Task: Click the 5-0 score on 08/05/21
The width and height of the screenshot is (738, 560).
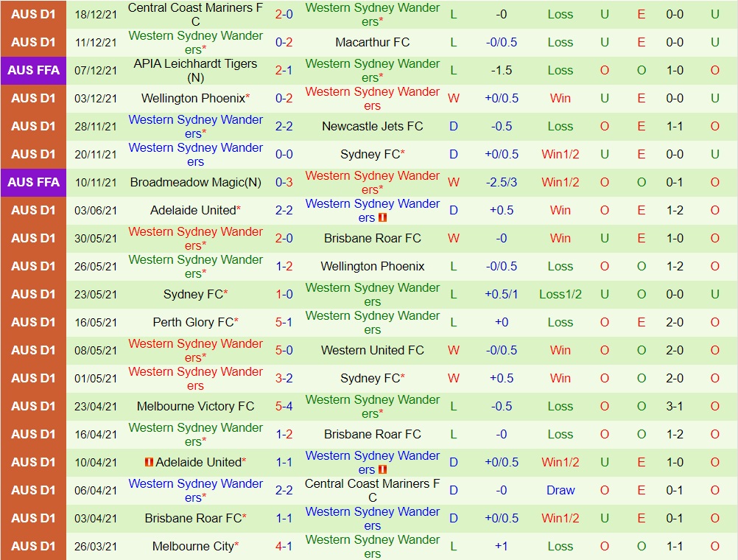Action: [x=284, y=351]
